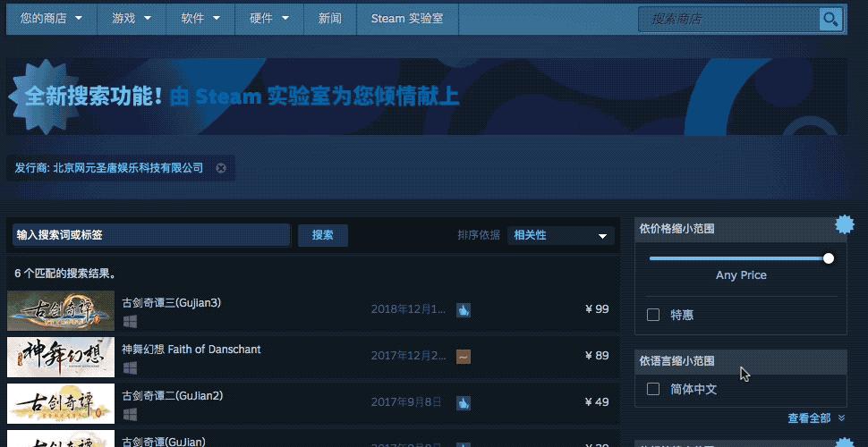Click Windows platform icon under 神舞幻想
The height and width of the screenshot is (447, 868).
pos(130,368)
